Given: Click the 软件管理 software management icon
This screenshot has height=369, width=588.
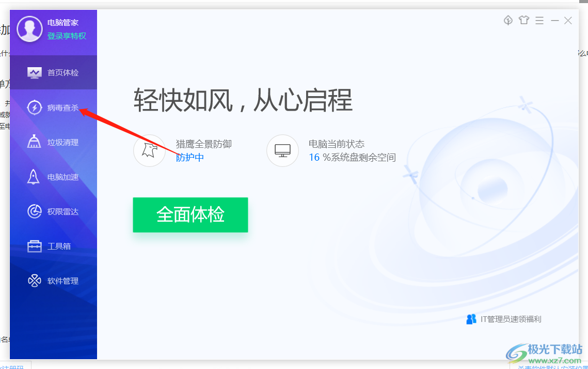Looking at the screenshot, I should tap(35, 281).
